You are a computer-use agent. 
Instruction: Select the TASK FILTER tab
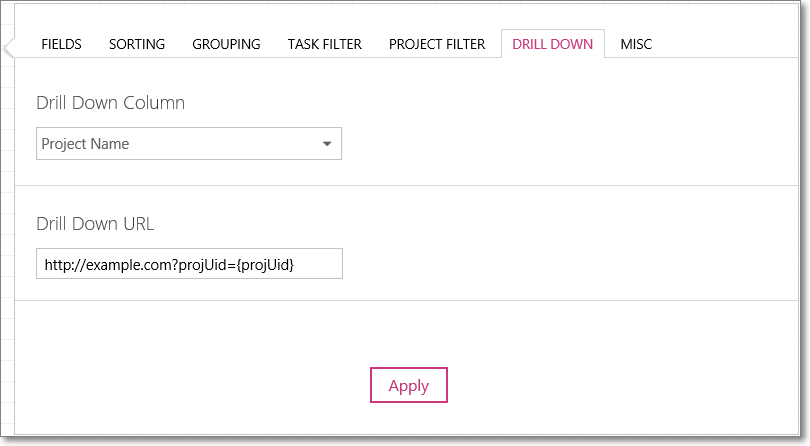point(324,44)
